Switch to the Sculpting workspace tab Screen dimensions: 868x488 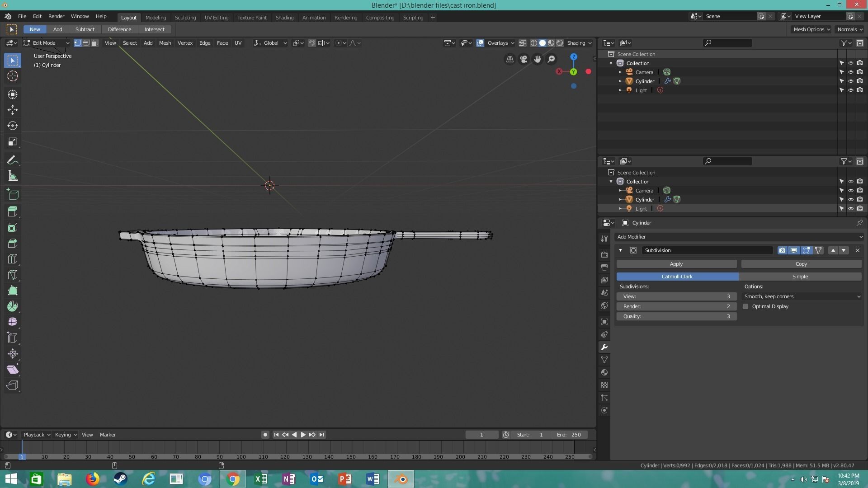pos(185,18)
